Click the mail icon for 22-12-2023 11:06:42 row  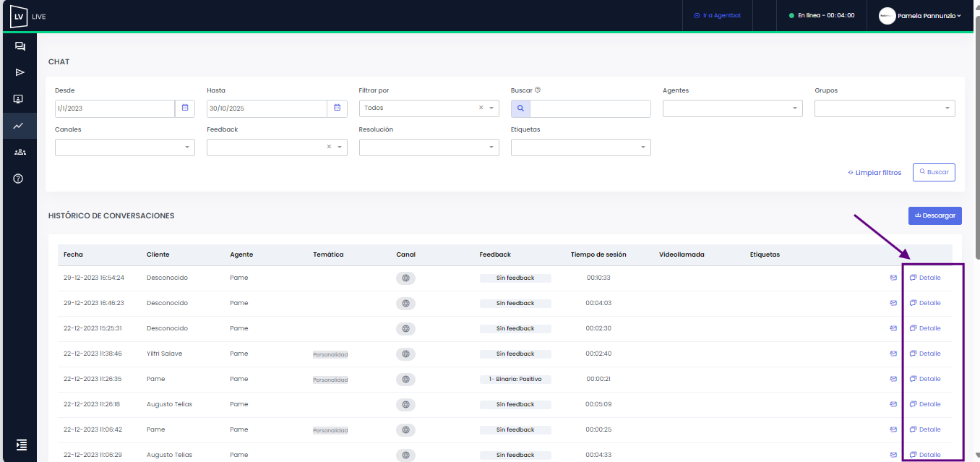pyautogui.click(x=893, y=429)
